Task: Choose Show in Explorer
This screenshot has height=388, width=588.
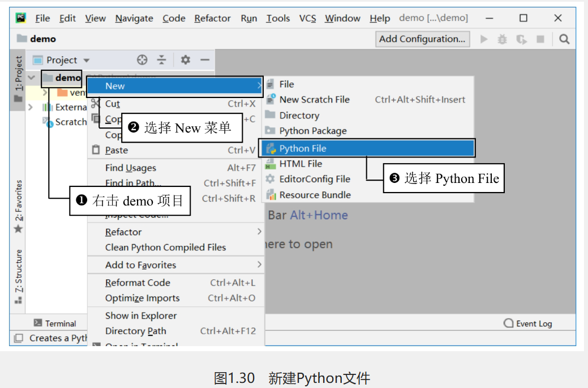Action: tap(175, 315)
